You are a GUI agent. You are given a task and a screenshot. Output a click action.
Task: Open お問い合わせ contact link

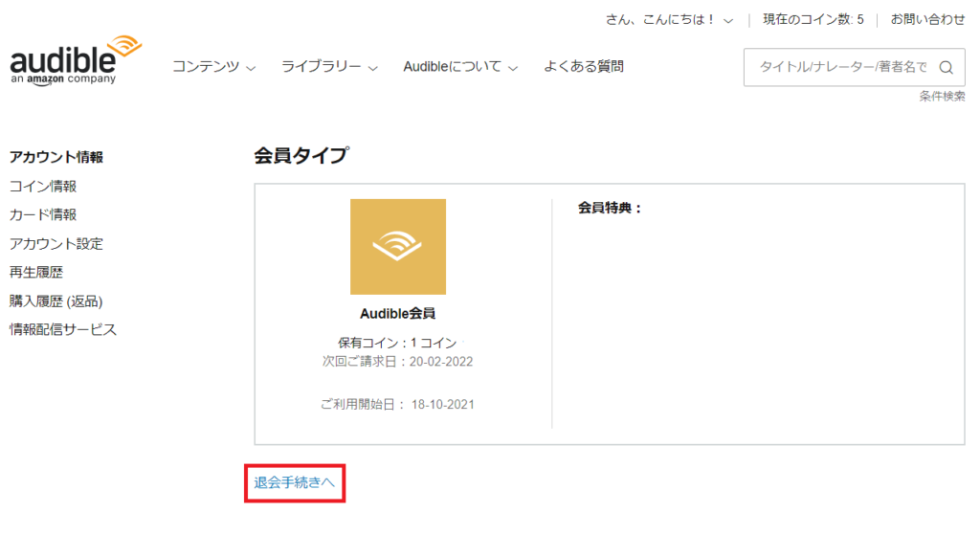pyautogui.click(x=927, y=19)
